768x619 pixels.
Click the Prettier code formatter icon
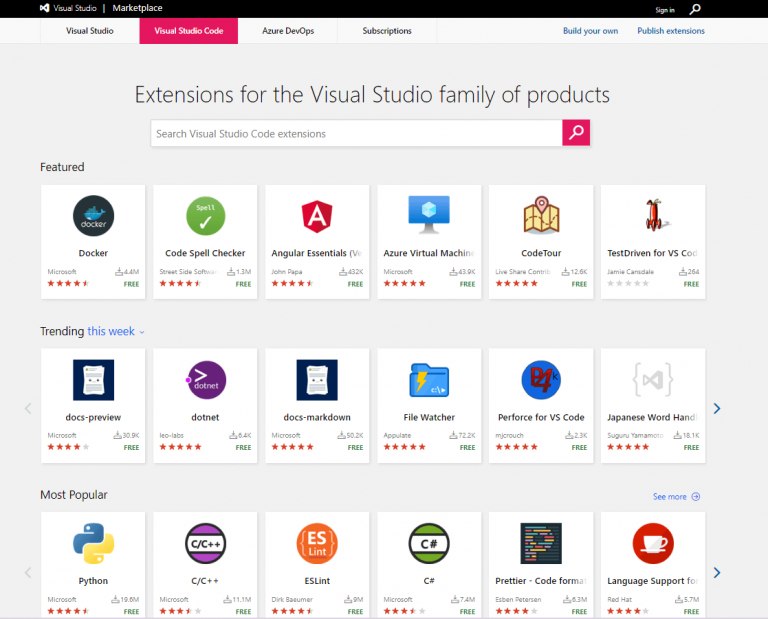(x=541, y=544)
